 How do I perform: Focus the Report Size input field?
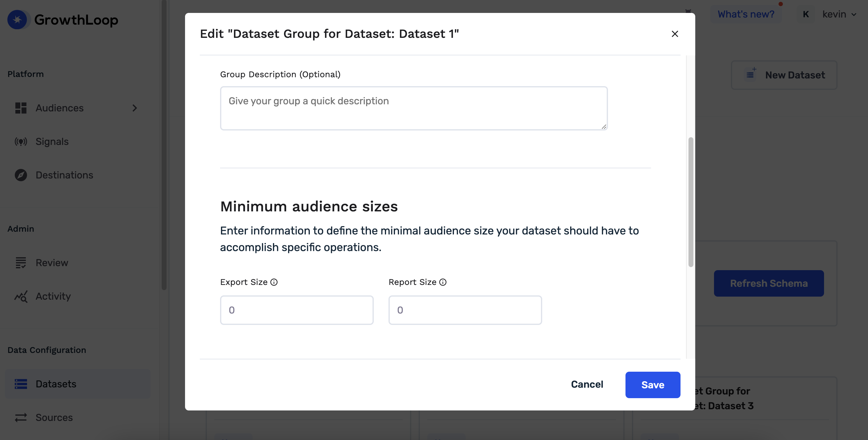pos(465,310)
